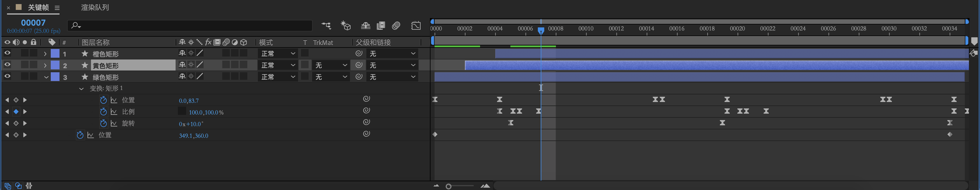Open the blend mode dropdown for 黄色矩形
980x190 pixels.
click(278, 65)
